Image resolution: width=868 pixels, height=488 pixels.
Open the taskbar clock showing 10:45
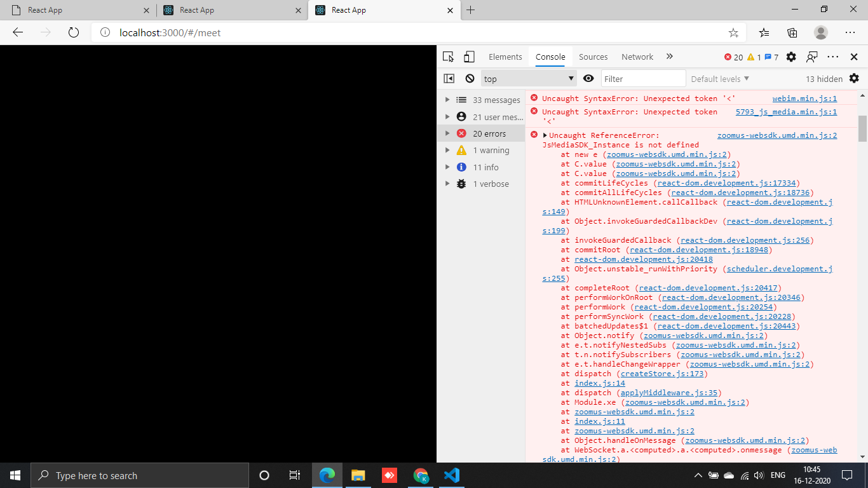point(811,475)
